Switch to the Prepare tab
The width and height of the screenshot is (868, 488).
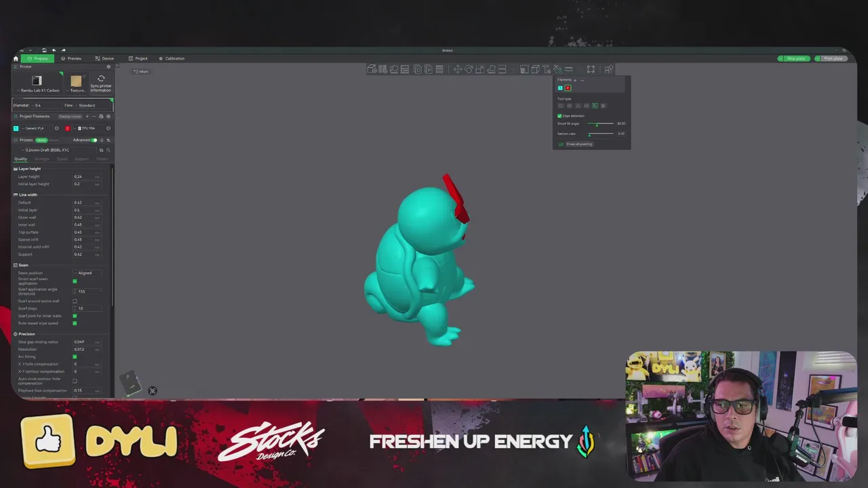[x=37, y=58]
